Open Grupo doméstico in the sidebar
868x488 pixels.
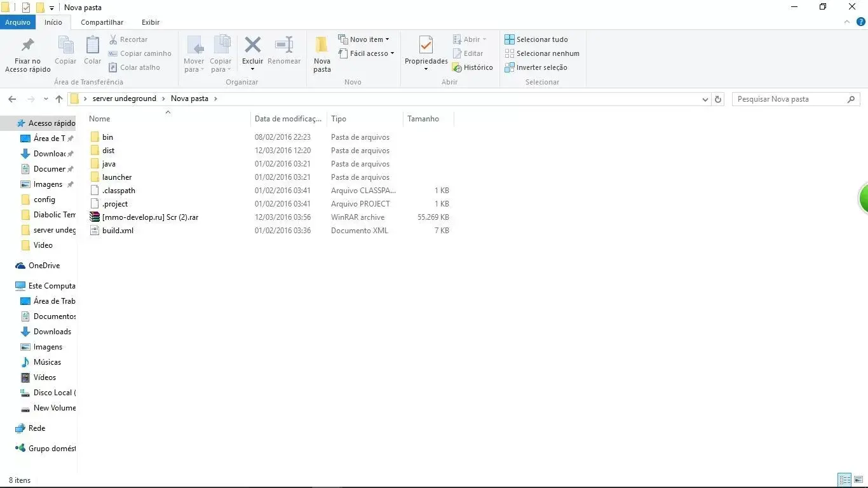[44, 449]
